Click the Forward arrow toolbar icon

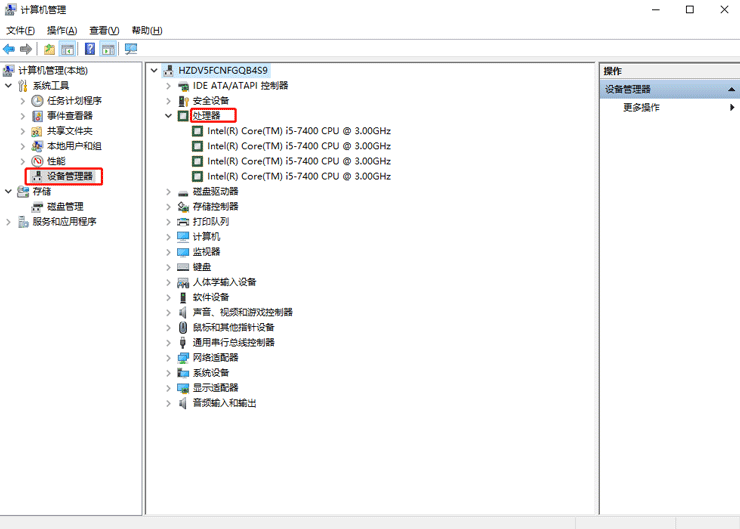tap(26, 49)
